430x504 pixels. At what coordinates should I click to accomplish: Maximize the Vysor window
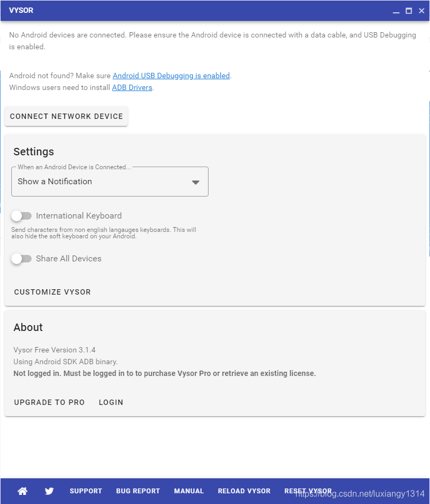[x=409, y=11]
